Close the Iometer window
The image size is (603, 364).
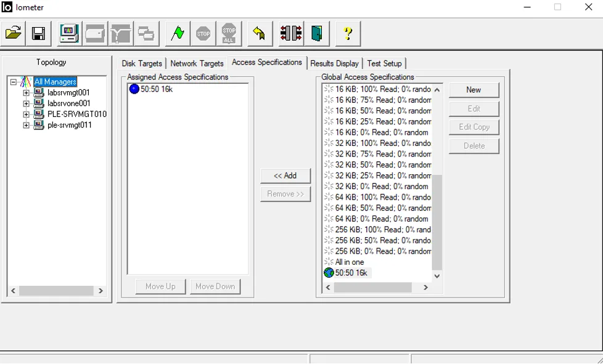(x=588, y=7)
